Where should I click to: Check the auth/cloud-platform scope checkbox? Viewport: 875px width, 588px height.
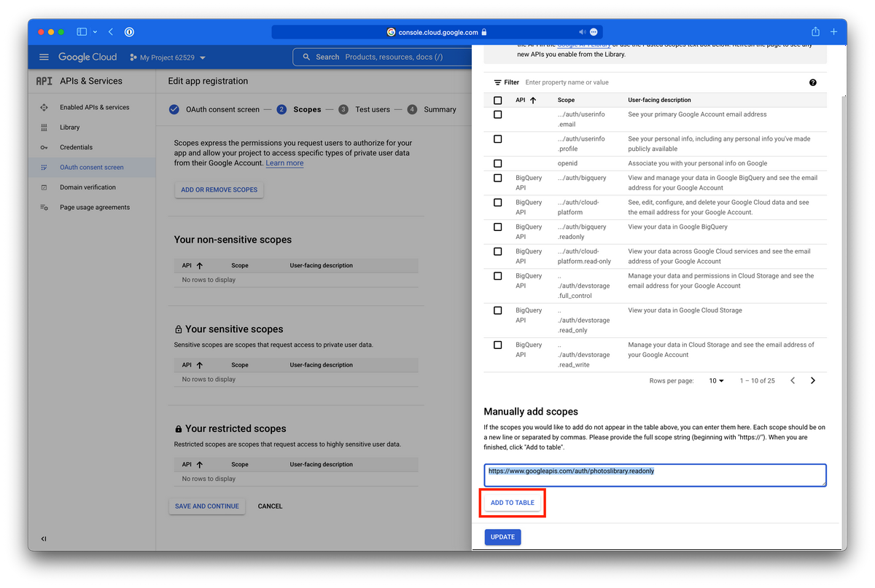(498, 203)
